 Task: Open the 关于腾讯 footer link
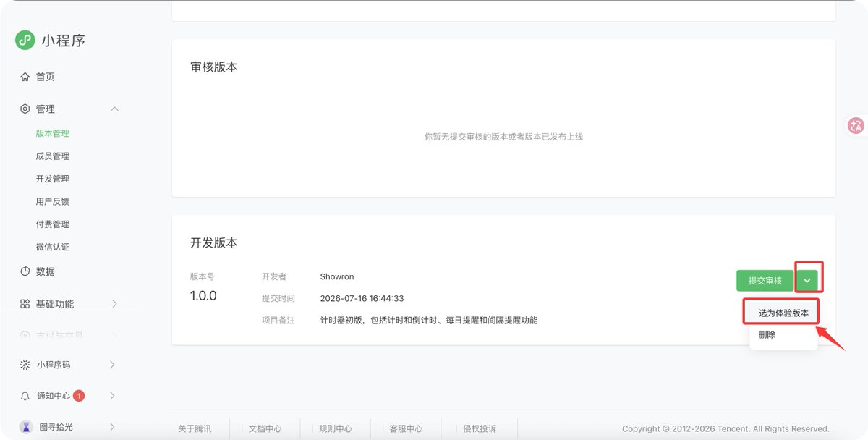point(195,428)
